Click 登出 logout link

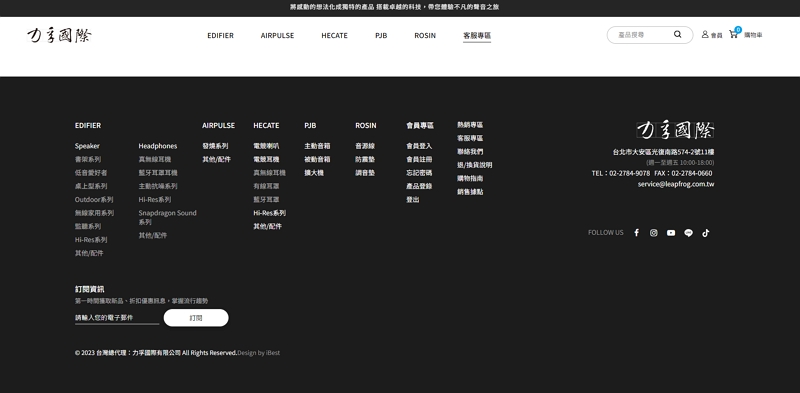[413, 200]
